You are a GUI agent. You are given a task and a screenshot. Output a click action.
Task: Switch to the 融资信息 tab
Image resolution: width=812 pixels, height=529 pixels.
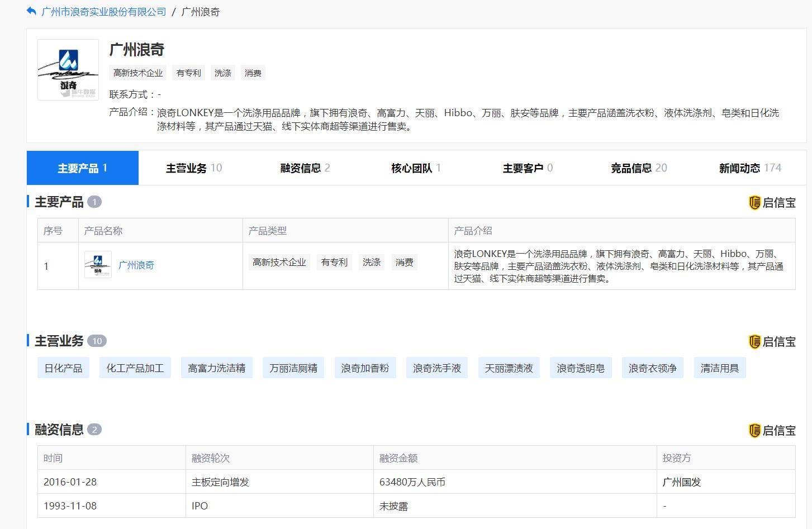pos(304,168)
